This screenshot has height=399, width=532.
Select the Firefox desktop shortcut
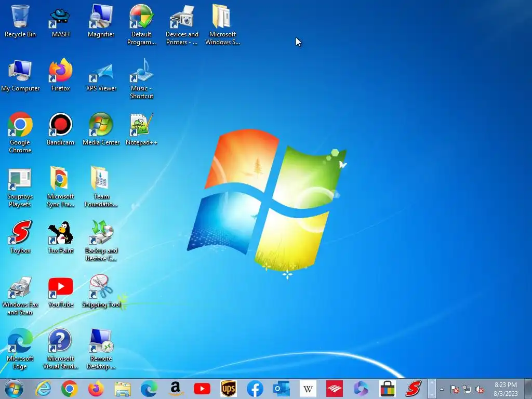60,75
